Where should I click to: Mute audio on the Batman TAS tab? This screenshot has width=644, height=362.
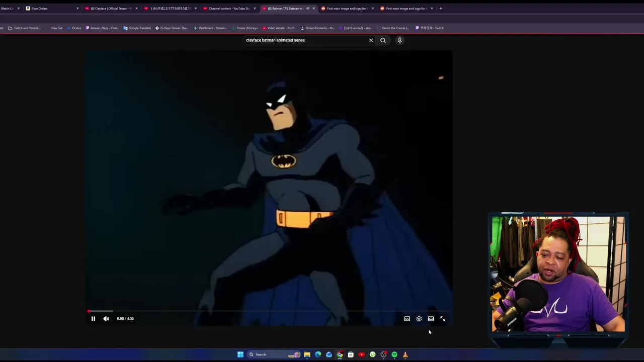pyautogui.click(x=307, y=9)
